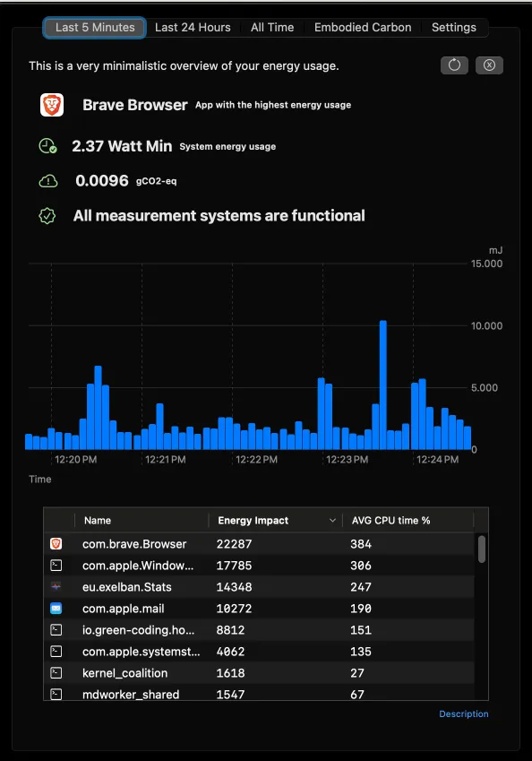Sort by AVG CPU time % column
The height and width of the screenshot is (761, 532).
coord(390,520)
